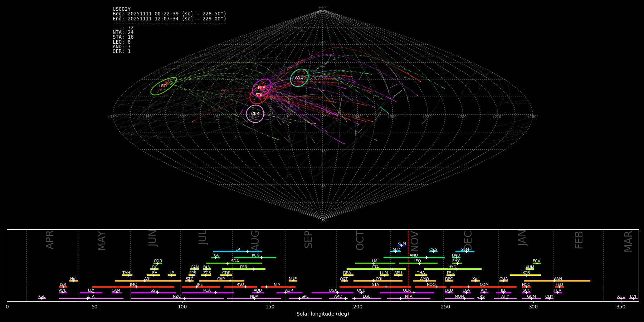This screenshot has width=644, height=322.
Task: Click the 250 tick on solar longitude axis
Action: click(445, 307)
